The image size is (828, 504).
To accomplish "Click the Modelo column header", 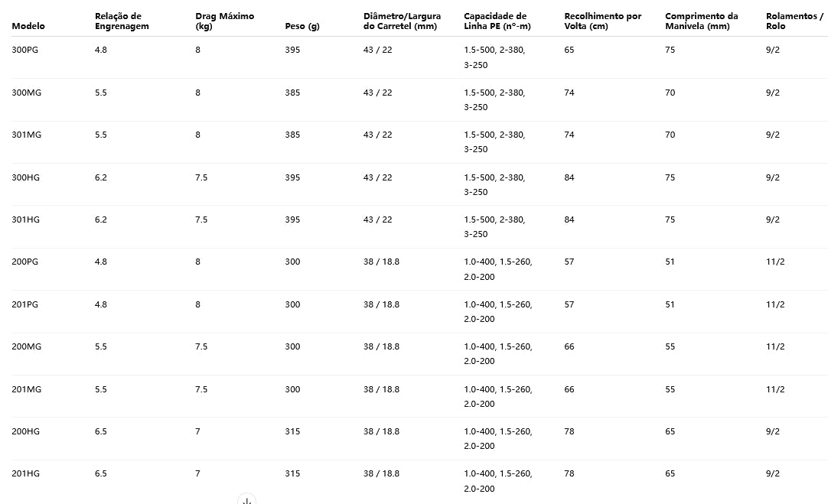I will tap(28, 26).
